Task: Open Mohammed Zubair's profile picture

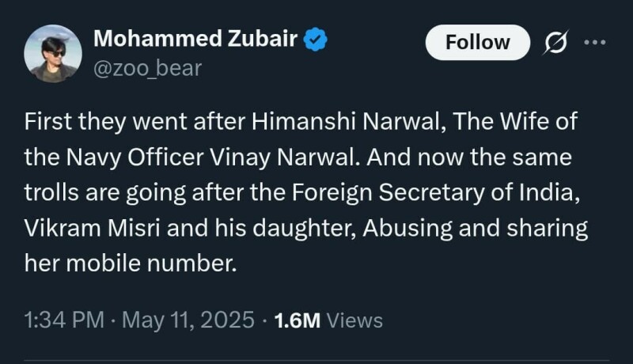Action: pos(53,53)
